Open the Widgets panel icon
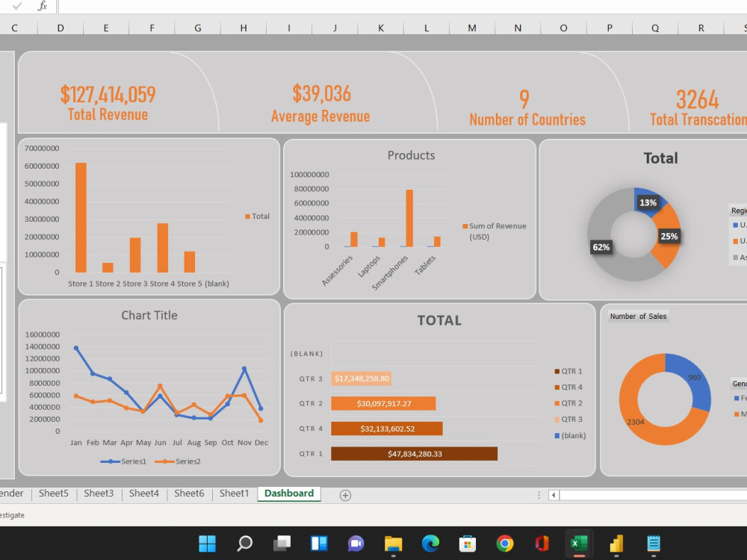This screenshot has height=560, width=747. point(319,543)
